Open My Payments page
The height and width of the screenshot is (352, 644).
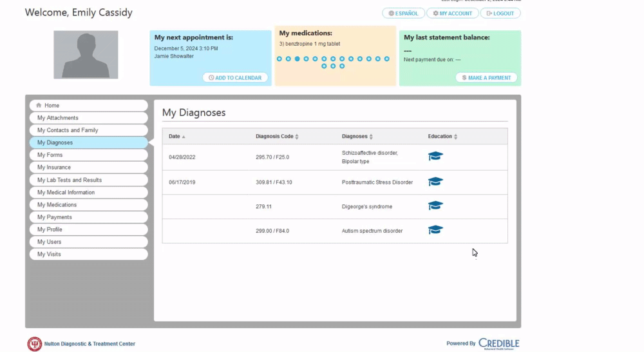click(89, 217)
